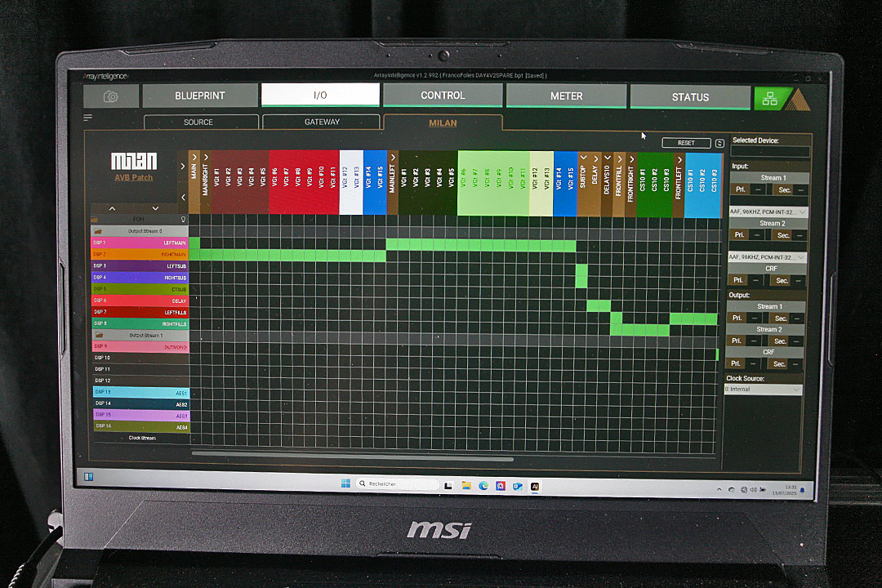
Task: Select the GATEWAY sub-tab
Action: tap(321, 122)
